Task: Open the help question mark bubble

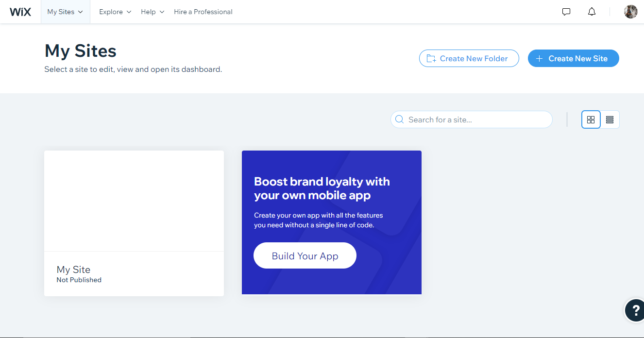Action: [634, 310]
